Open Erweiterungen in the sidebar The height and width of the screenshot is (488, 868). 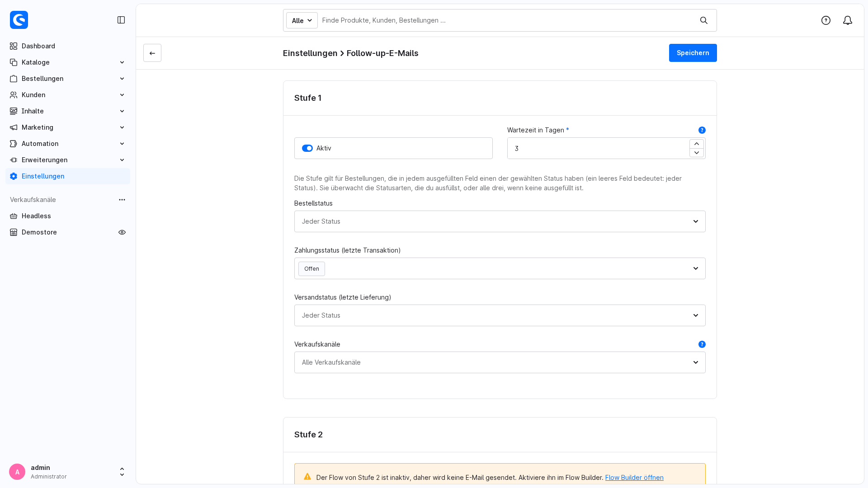[68, 160]
